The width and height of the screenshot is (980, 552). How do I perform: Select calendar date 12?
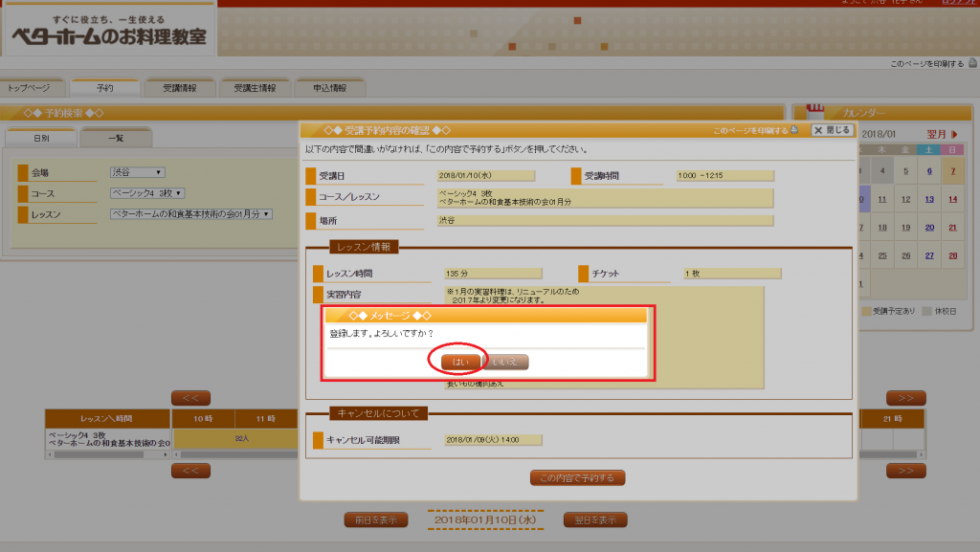coord(905,199)
